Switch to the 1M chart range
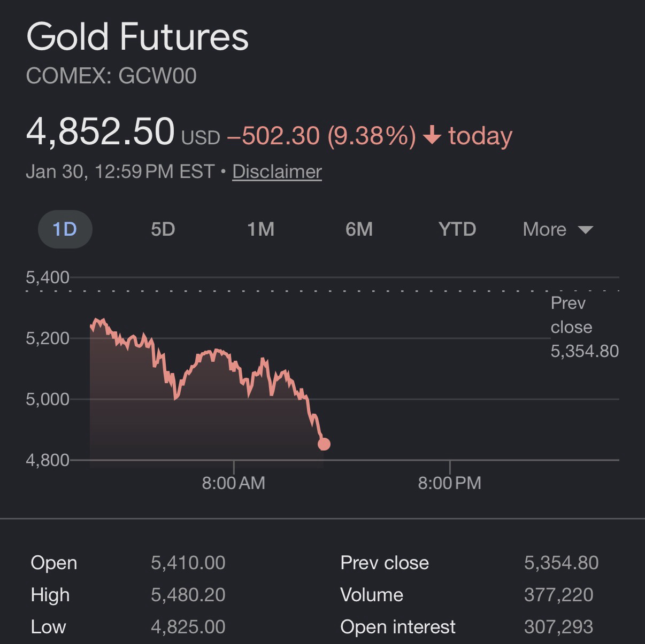The height and width of the screenshot is (644, 645). coord(260,229)
